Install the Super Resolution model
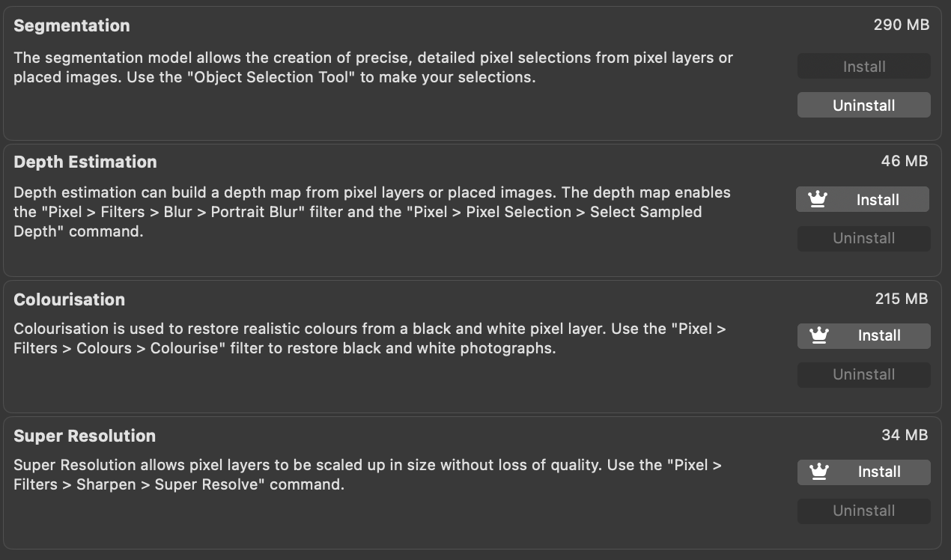The image size is (951, 560). coord(878,472)
